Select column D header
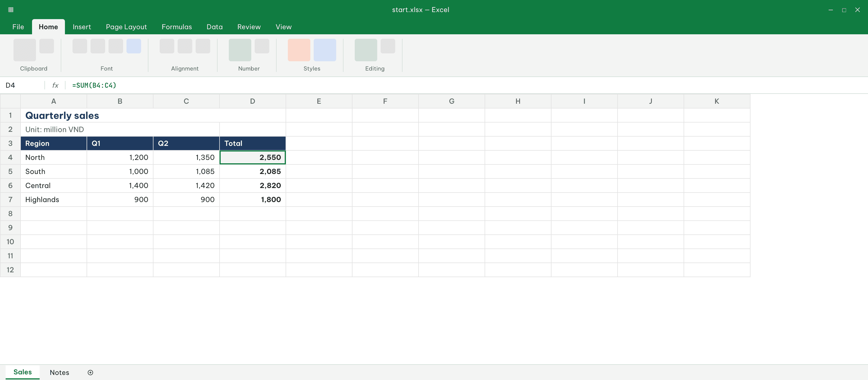Viewport: 868px width, 380px height. (x=252, y=101)
